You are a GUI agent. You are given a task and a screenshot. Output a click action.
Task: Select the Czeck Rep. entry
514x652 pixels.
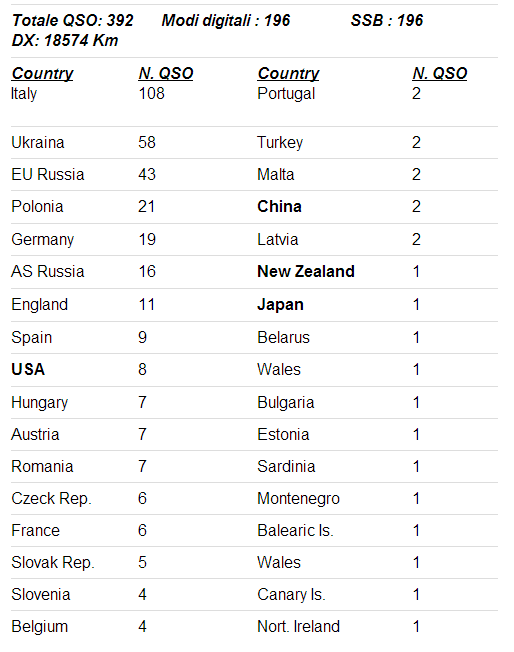(x=51, y=499)
